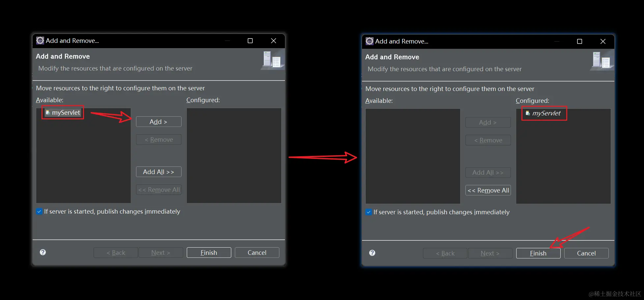Click the empty Available list in right dialog
The height and width of the screenshot is (300, 644).
[x=413, y=156]
